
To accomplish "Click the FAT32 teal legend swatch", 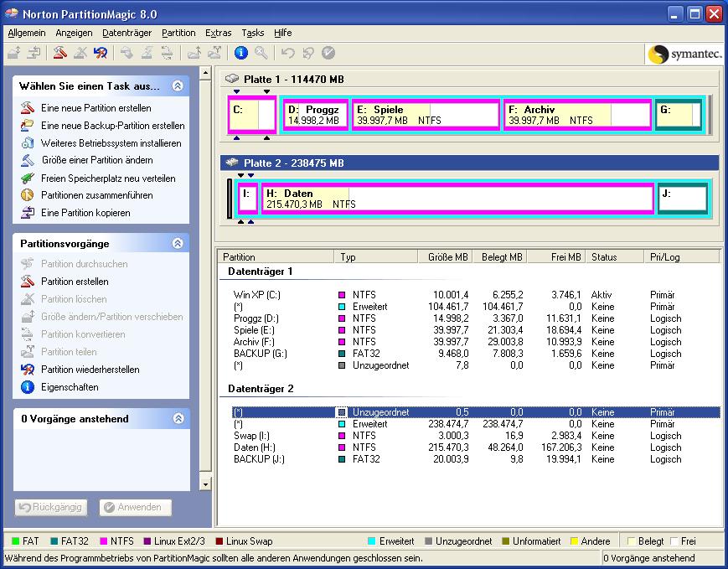I will 54,541.
